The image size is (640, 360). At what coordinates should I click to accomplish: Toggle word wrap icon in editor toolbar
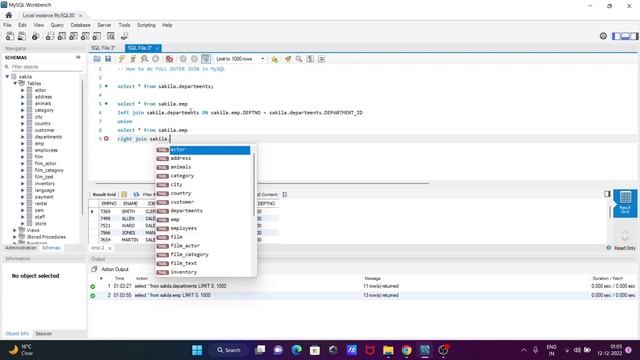[322, 59]
